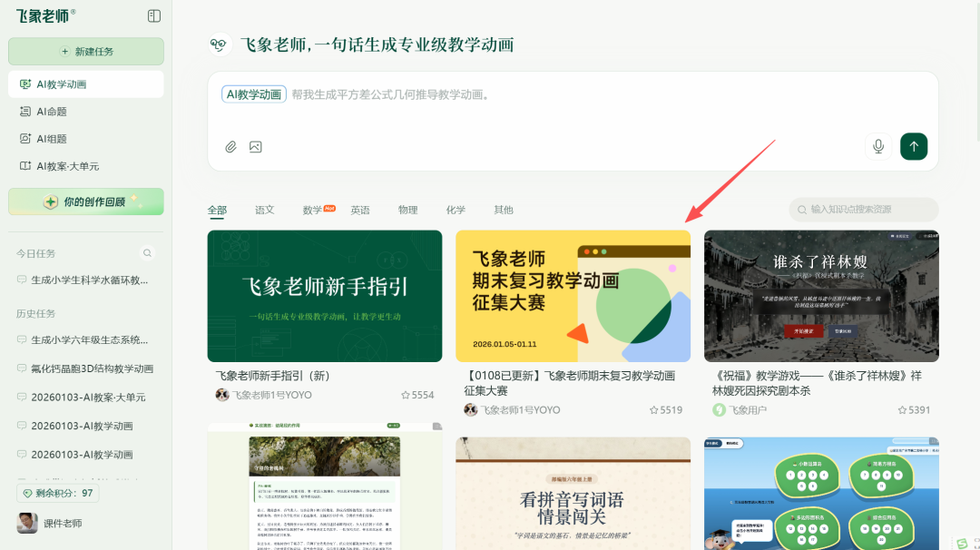The image size is (980, 550).
Task: Expand the 其他 category list
Action: click(x=503, y=210)
